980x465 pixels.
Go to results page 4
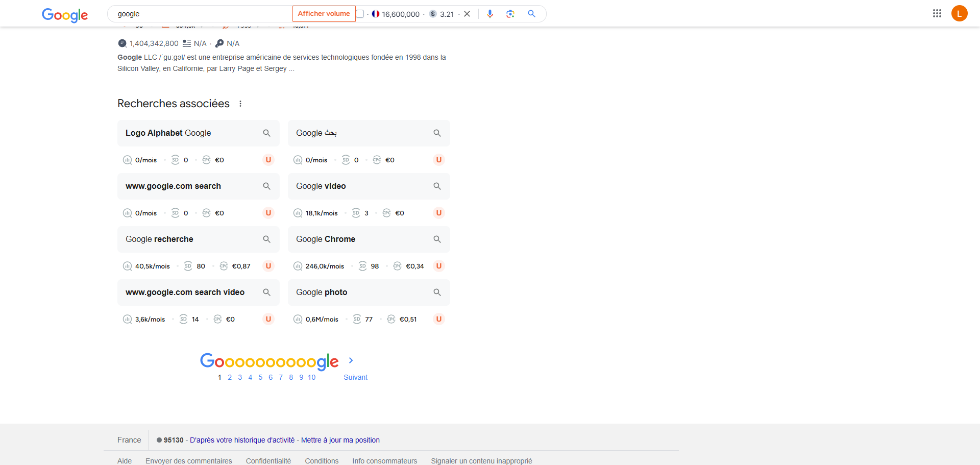click(250, 377)
